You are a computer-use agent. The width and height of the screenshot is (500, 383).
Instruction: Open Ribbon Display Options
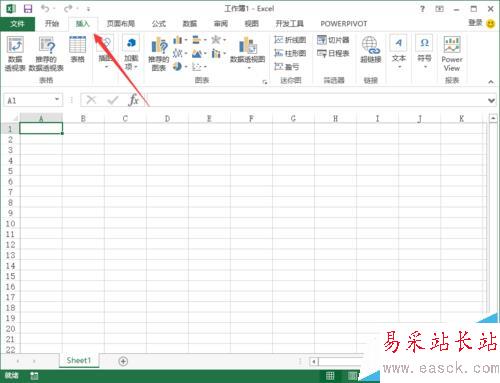tap(440, 9)
